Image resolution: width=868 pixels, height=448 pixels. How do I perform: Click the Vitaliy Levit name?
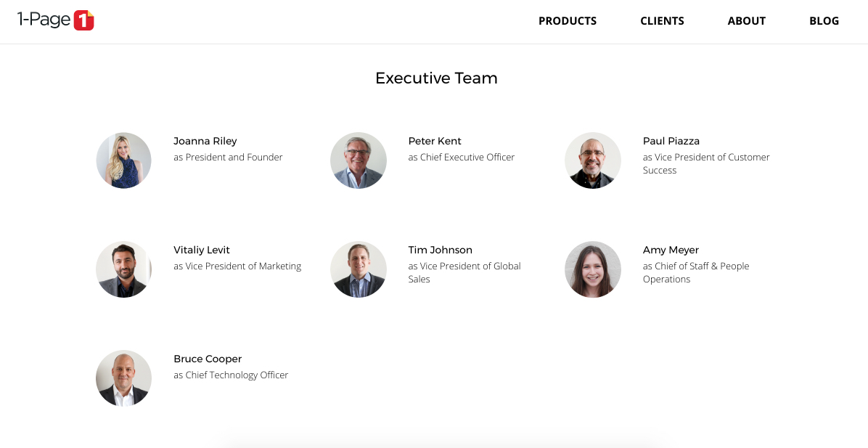click(202, 251)
